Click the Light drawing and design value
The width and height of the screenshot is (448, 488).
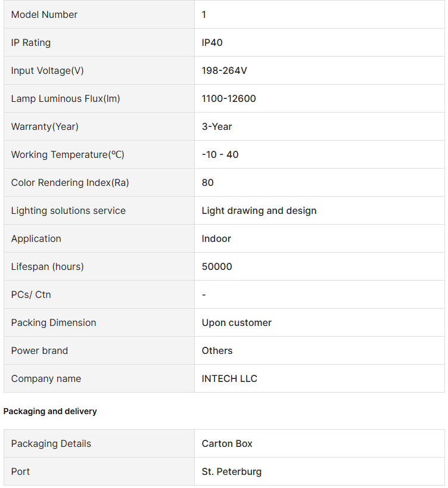[259, 210]
